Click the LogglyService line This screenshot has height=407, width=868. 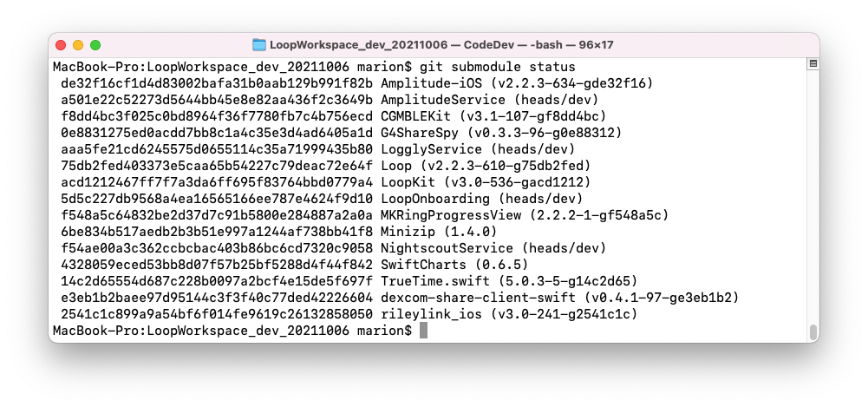[318, 149]
